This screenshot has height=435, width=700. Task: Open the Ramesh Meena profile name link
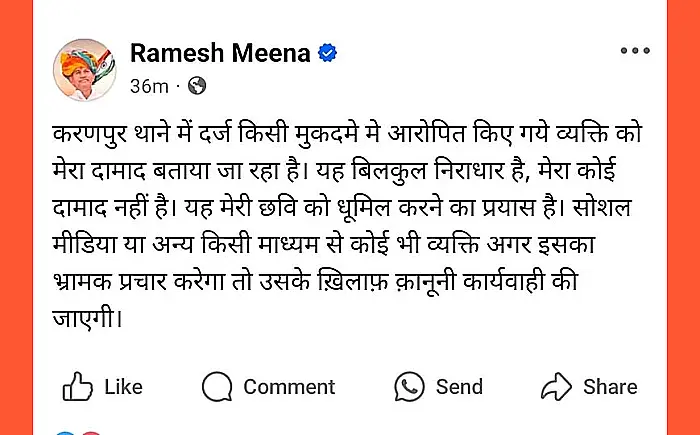coord(220,54)
